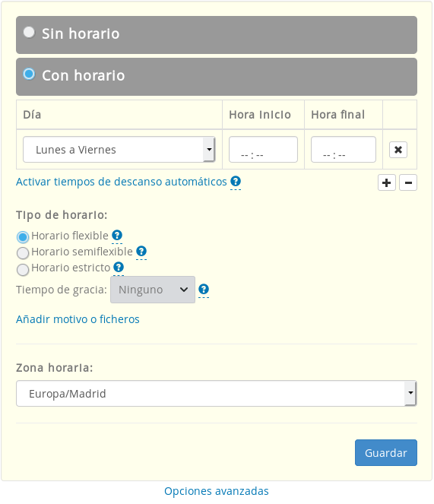This screenshot has height=504, width=434.
Task: Open the Opciones avanzadas link
Action: pos(217,491)
